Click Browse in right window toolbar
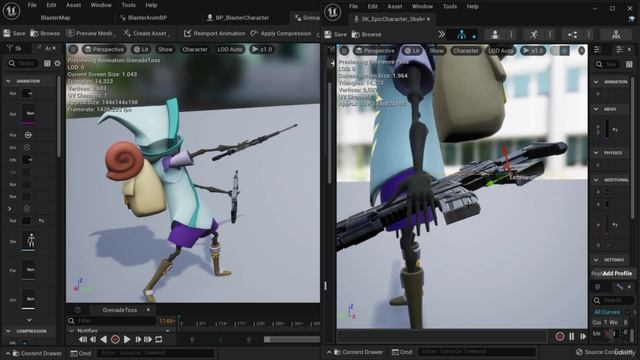The height and width of the screenshot is (360, 640). pyautogui.click(x=366, y=35)
